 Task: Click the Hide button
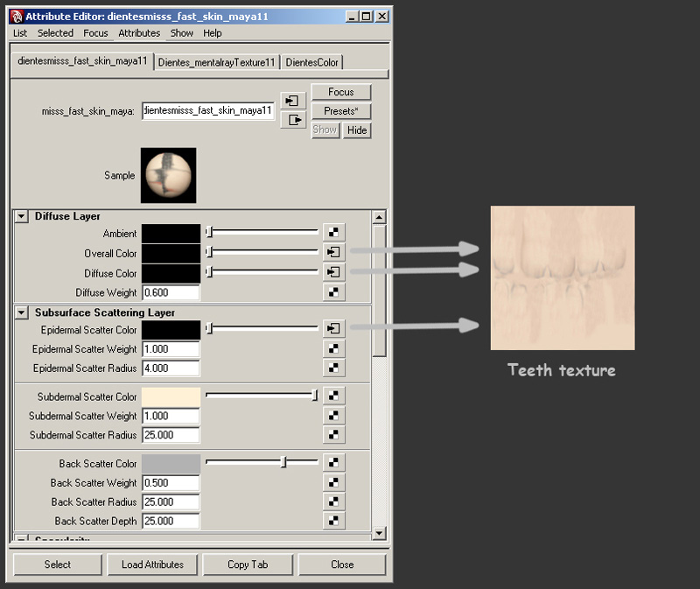point(357,130)
